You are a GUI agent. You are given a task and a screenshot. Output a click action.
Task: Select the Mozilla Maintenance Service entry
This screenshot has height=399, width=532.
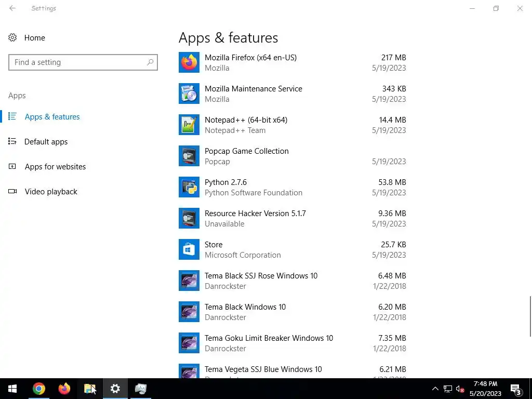point(292,94)
